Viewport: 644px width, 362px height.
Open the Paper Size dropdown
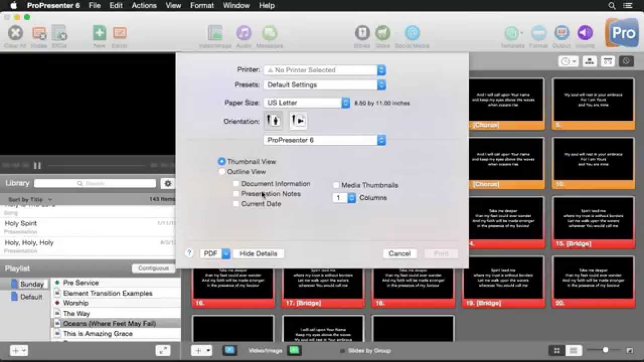click(307, 103)
